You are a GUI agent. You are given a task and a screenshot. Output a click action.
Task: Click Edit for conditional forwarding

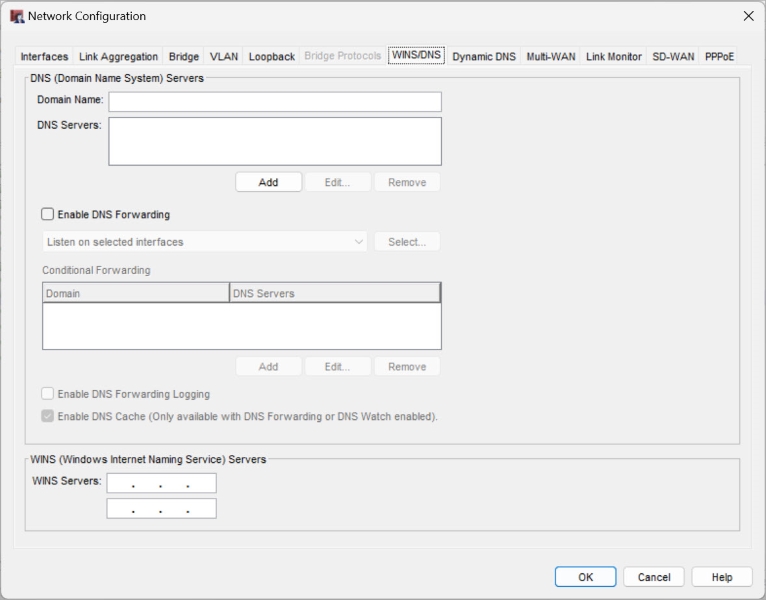pyautogui.click(x=338, y=366)
